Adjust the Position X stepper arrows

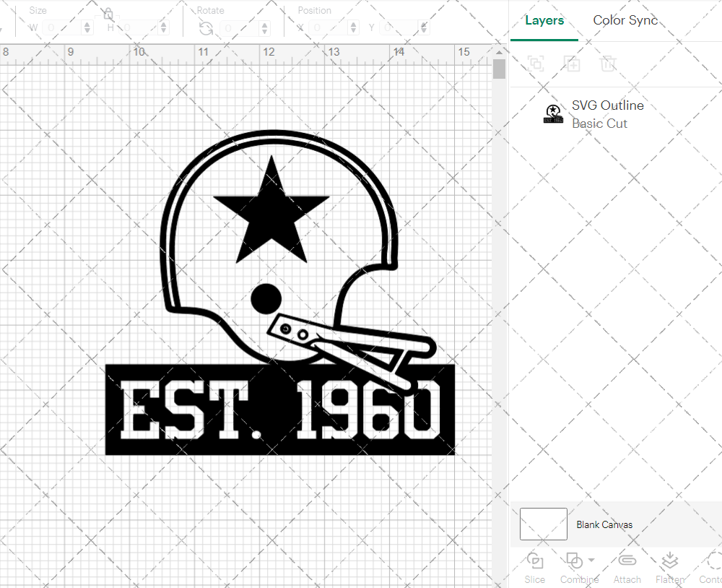pyautogui.click(x=353, y=28)
